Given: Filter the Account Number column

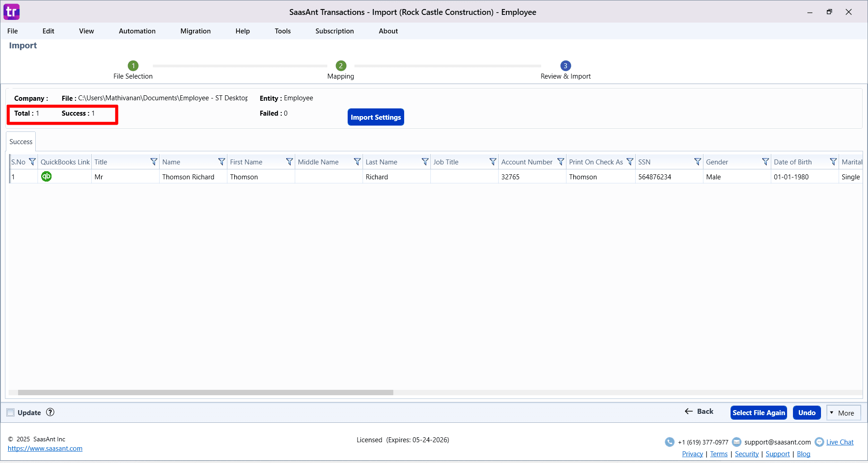Looking at the screenshot, I should tap(561, 162).
